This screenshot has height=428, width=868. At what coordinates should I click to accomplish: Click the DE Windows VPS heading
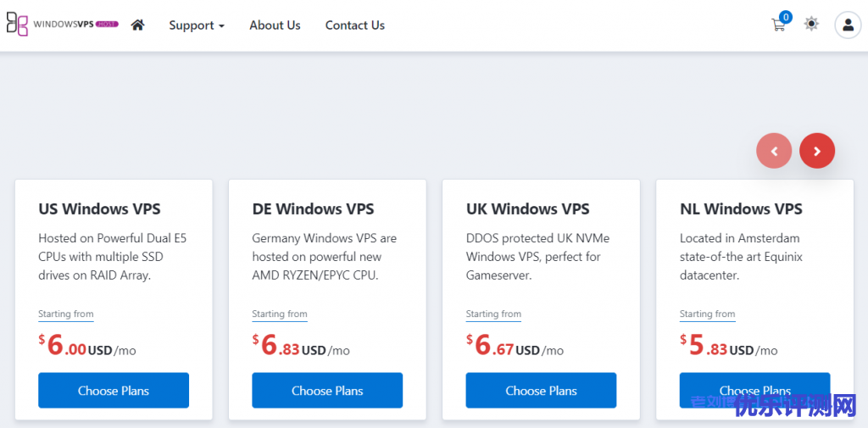(313, 208)
